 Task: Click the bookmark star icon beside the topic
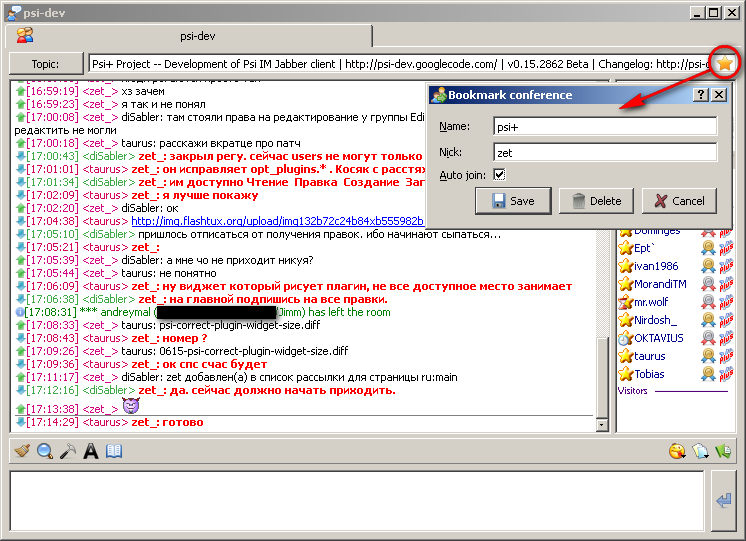point(724,63)
